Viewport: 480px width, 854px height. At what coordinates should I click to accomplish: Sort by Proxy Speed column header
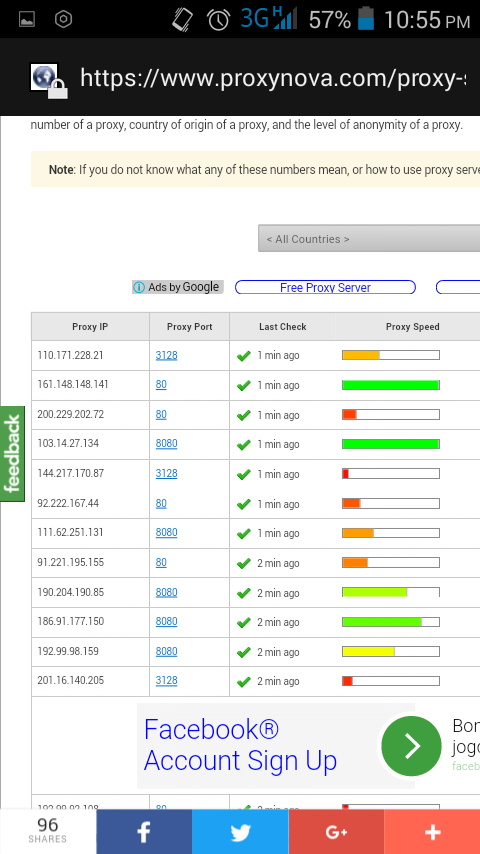pos(412,327)
